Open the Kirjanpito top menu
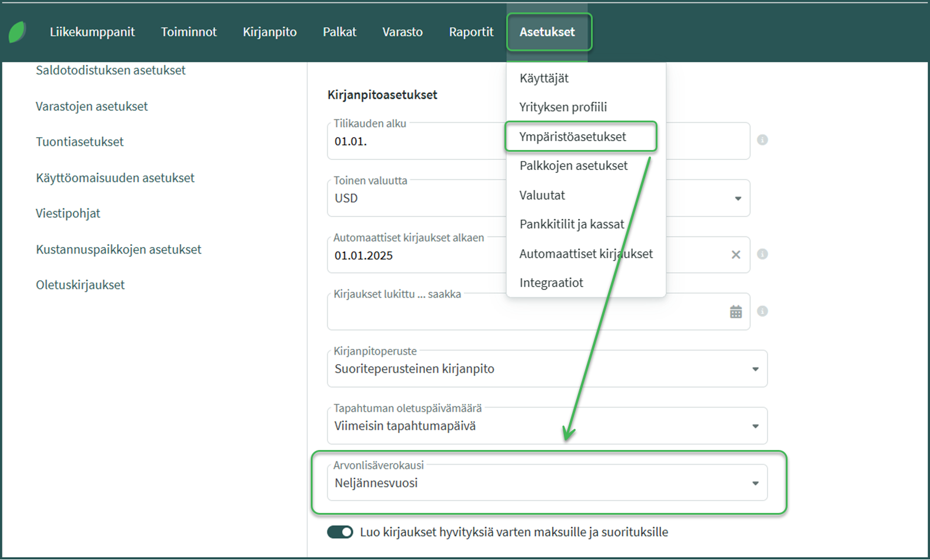The image size is (930, 560). (x=270, y=32)
